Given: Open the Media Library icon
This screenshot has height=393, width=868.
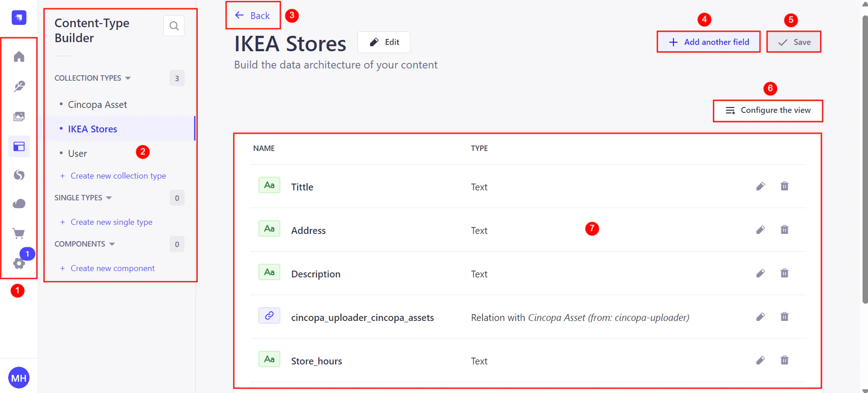Looking at the screenshot, I should tap(19, 116).
